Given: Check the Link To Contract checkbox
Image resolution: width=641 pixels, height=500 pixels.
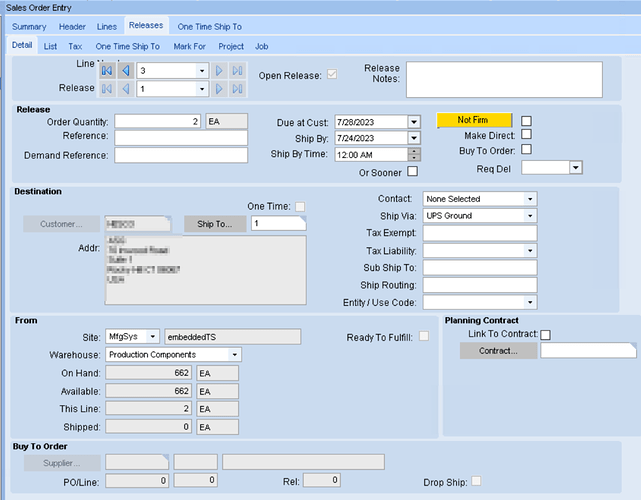Looking at the screenshot, I should (545, 335).
